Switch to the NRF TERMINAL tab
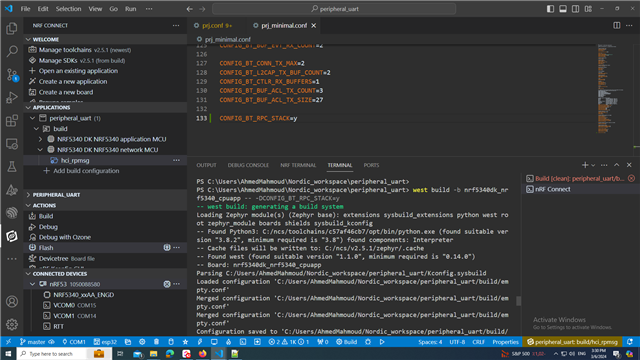The height and width of the screenshot is (360, 640). (x=298, y=165)
